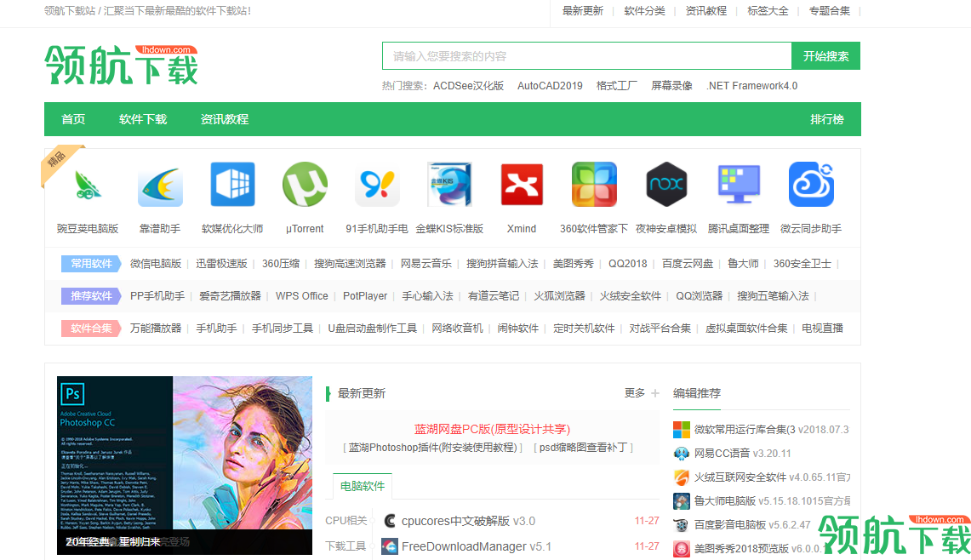Screen dimensions: 971x560
Task: Click the 软件合集 label
Action: [x=91, y=328]
